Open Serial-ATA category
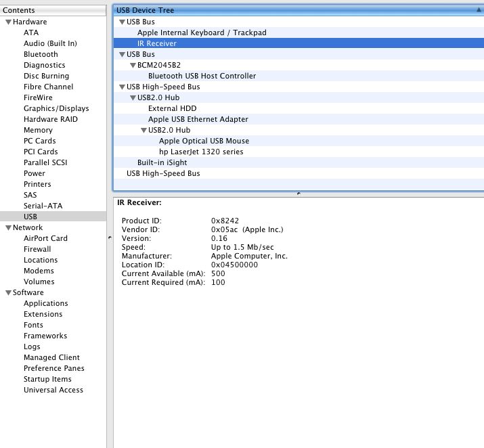This screenshot has height=448, width=484. pyautogui.click(x=43, y=206)
